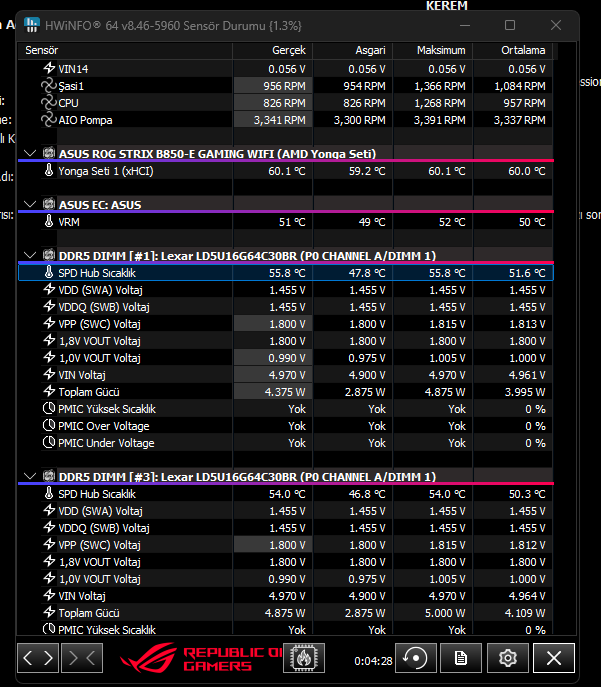Click the 1,366 RPM maximum chassis fan value

pyautogui.click(x=440, y=86)
